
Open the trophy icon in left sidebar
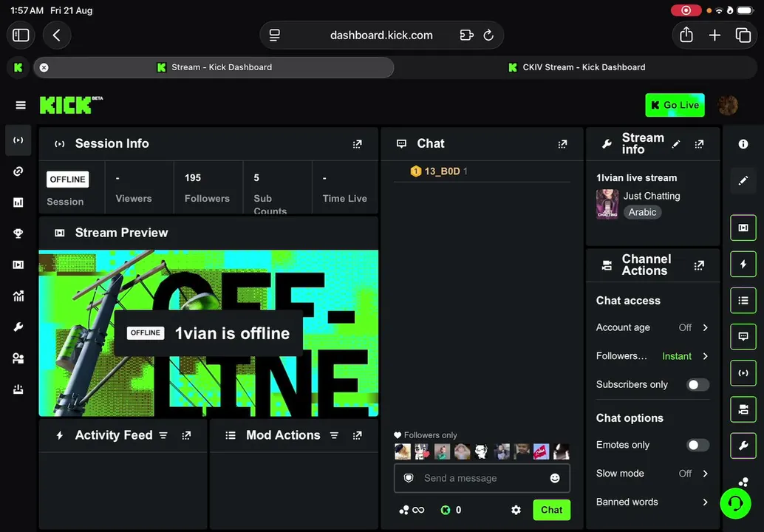point(18,233)
